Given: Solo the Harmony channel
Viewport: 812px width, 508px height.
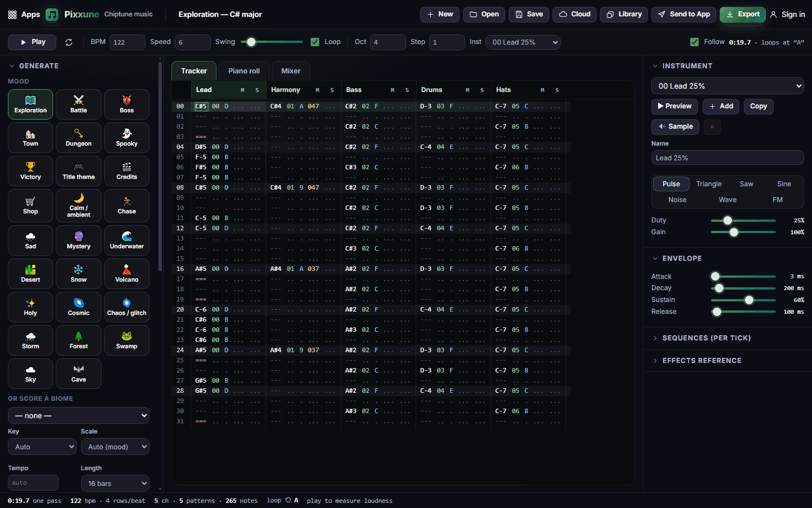Looking at the screenshot, I should [332, 90].
